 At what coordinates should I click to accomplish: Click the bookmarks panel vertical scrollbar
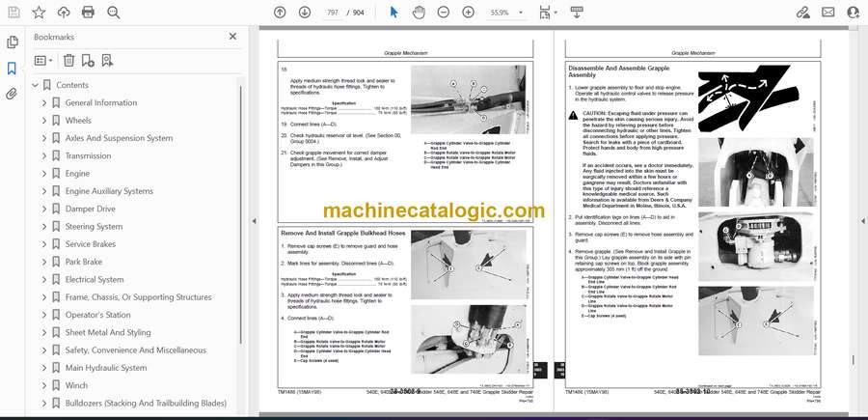[240, 213]
